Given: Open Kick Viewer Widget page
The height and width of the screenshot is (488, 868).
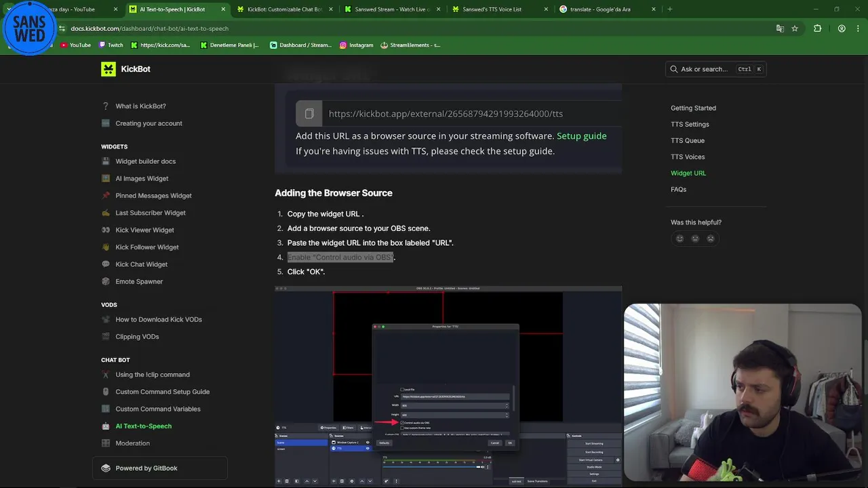Looking at the screenshot, I should click(x=144, y=230).
